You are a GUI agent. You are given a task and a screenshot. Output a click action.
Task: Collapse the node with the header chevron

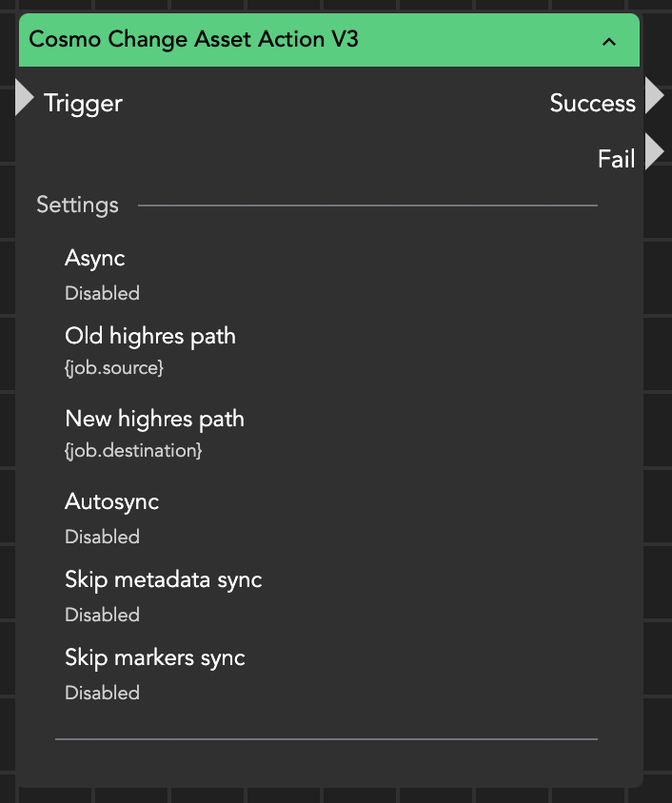610,42
